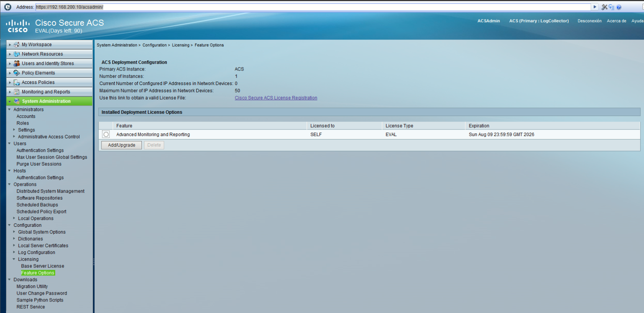Image resolution: width=644 pixels, height=313 pixels.
Task: Open Network Resources menu
Action: 49,54
